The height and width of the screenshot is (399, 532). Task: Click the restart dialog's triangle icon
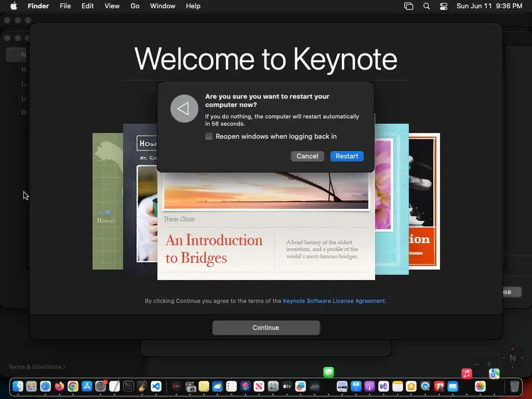tap(184, 109)
